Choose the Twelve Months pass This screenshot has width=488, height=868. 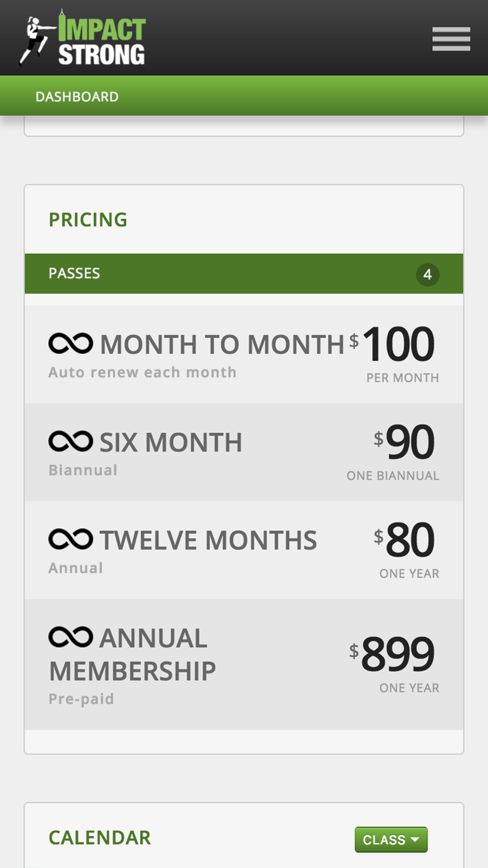pyautogui.click(x=244, y=550)
